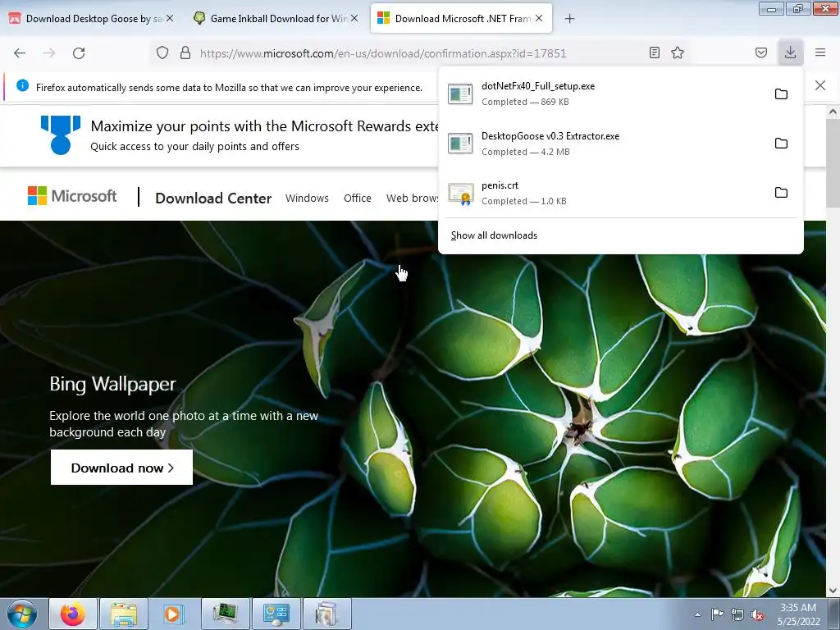Open the Office navigation menu item
The width and height of the screenshot is (840, 630).
click(358, 199)
